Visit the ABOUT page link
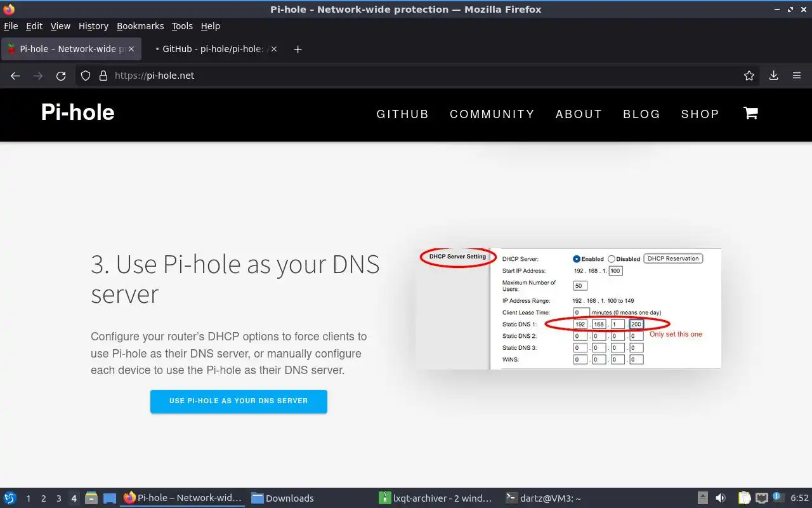This screenshot has height=508, width=812. pos(579,114)
